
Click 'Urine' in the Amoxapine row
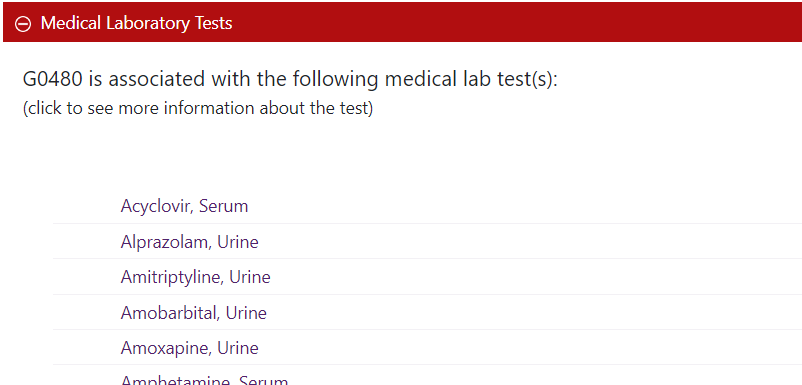point(238,348)
